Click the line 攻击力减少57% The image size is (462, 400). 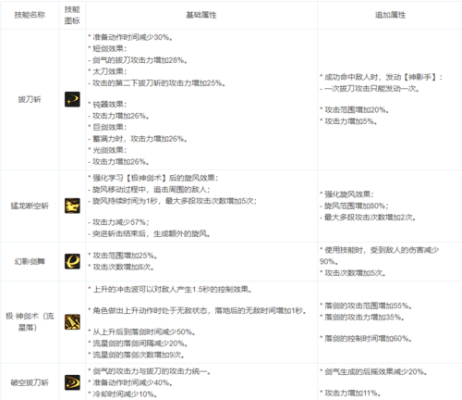(x=119, y=222)
